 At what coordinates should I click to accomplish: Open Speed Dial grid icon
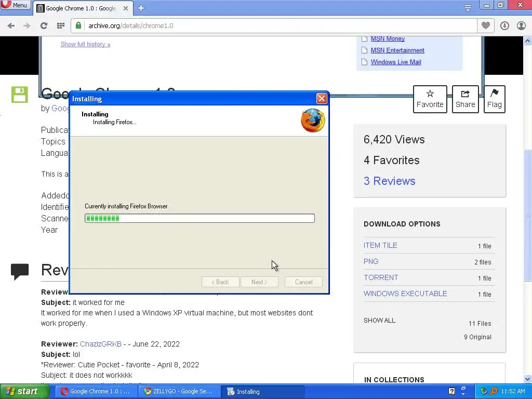[x=61, y=26]
